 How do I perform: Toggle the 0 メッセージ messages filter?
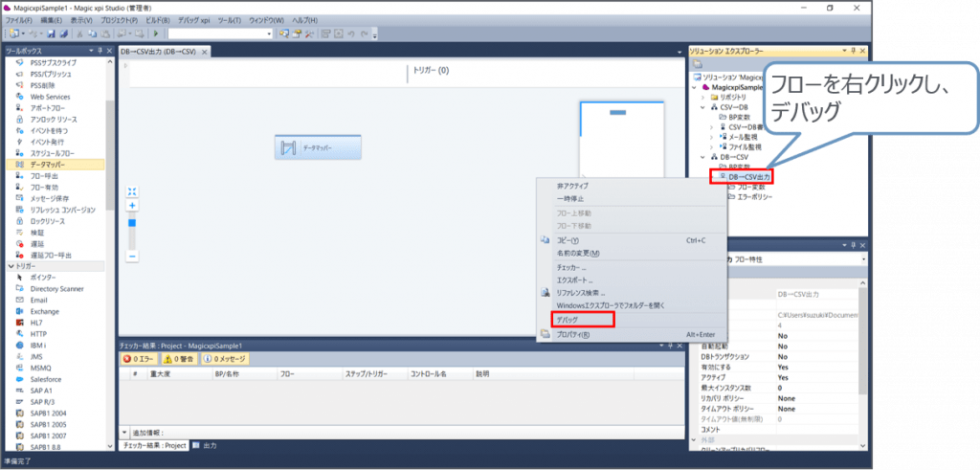click(x=225, y=358)
